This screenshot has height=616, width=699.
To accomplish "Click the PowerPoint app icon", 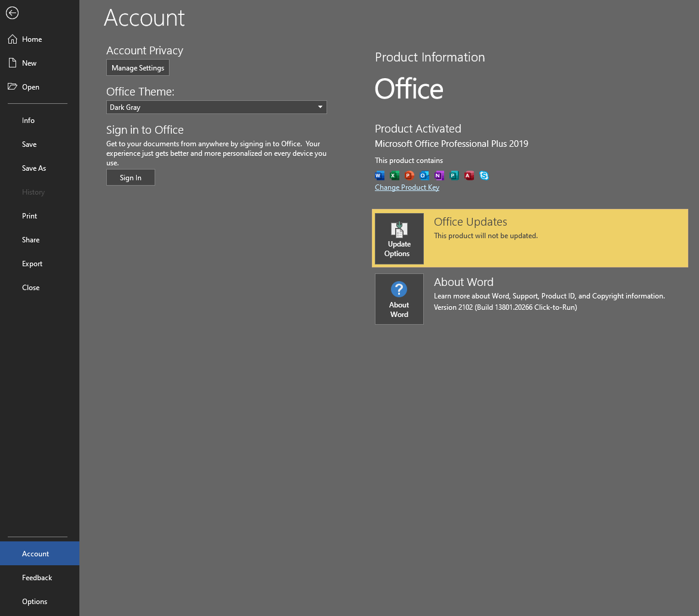I will (x=409, y=175).
